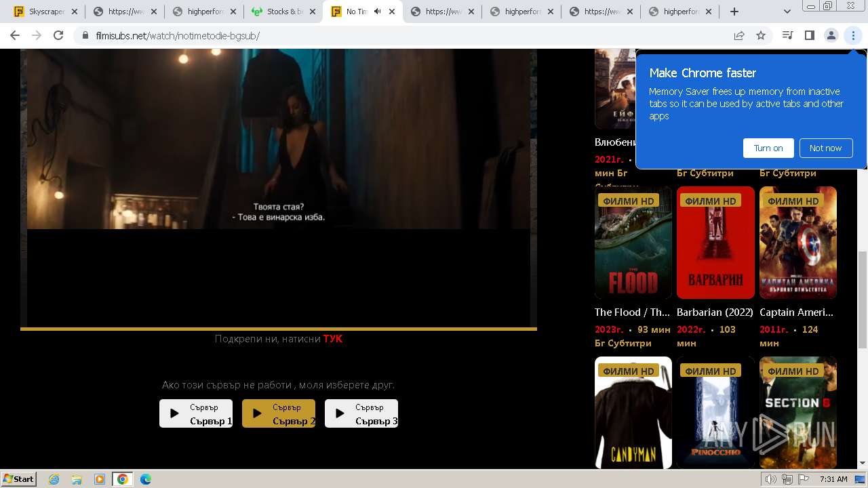The height and width of the screenshot is (488, 868).
Task: Open the media controls icon in toolbar
Action: 788,35
